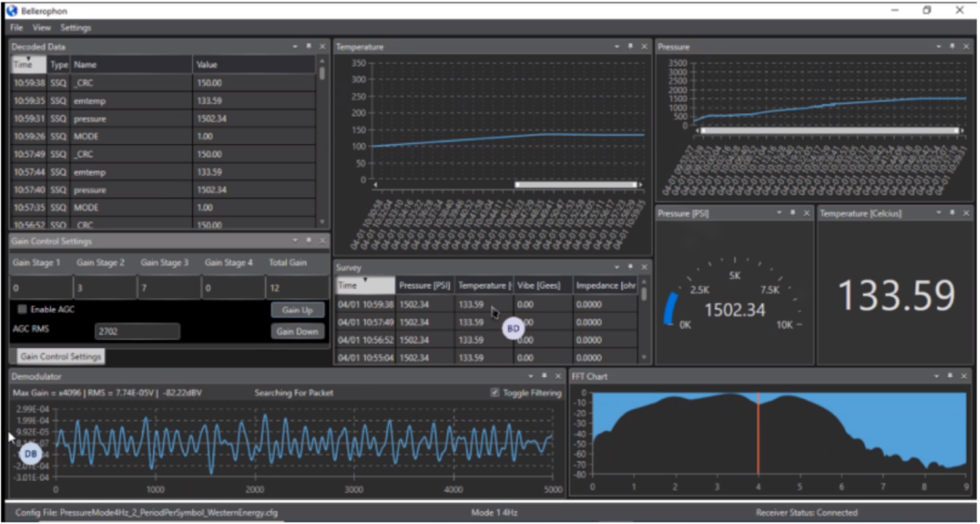Enable the AGC checkbox

22,309
